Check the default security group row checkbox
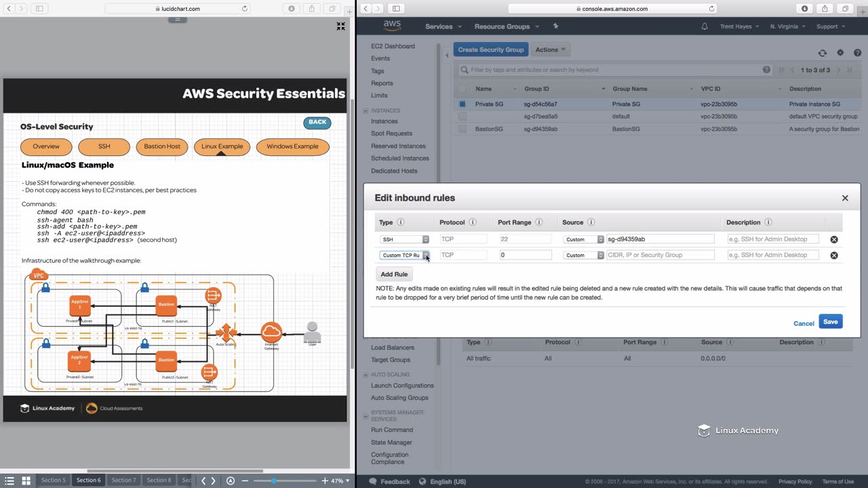This screenshot has width=868, height=488. (x=462, y=117)
